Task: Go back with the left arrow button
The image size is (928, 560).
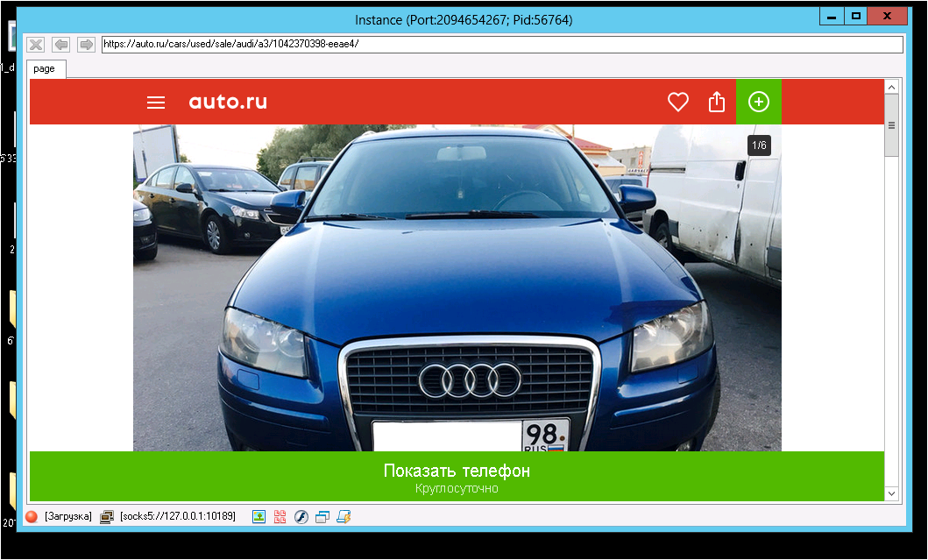Action: pos(61,45)
